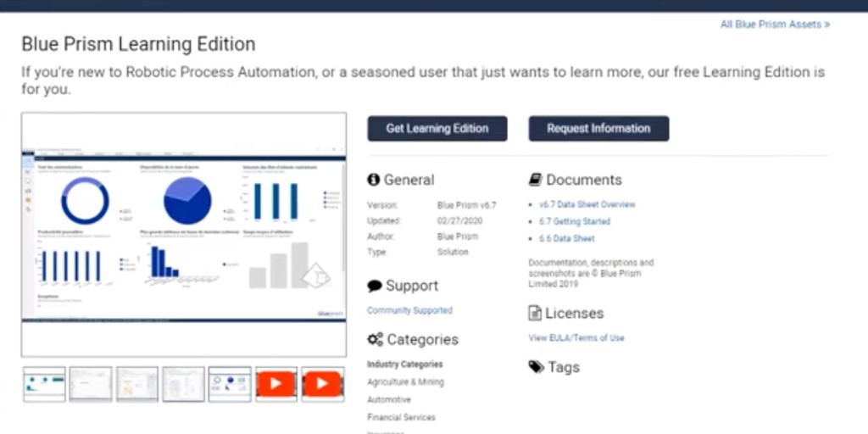Image resolution: width=868 pixels, height=434 pixels.
Task: Click the Tags icon
Action: [537, 367]
